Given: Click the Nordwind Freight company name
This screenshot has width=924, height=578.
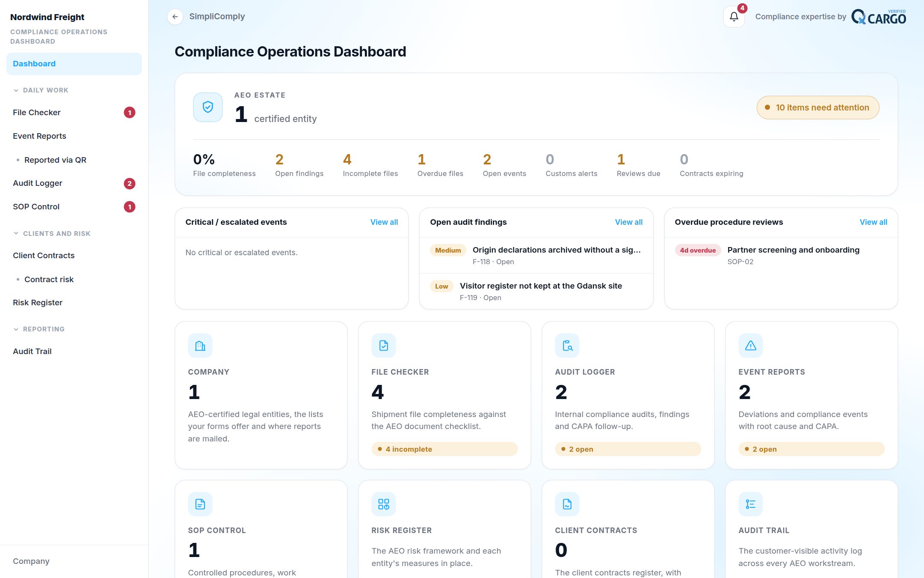Looking at the screenshot, I should (x=47, y=17).
